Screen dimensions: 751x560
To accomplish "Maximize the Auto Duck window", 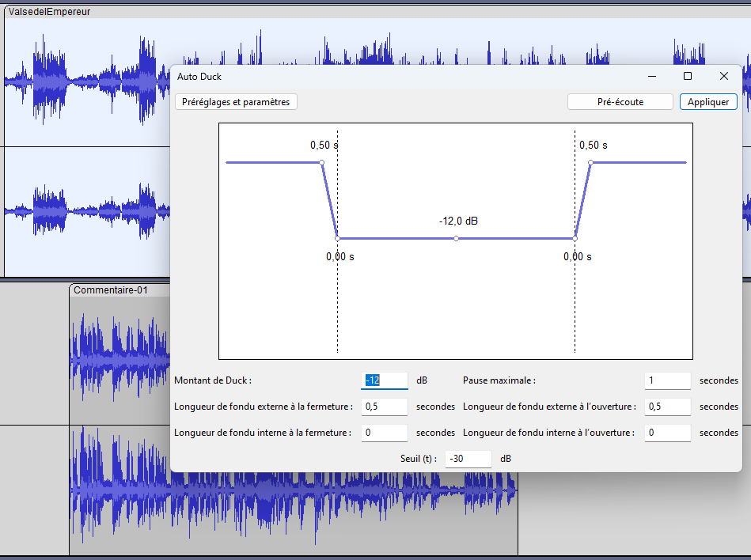I will point(688,76).
